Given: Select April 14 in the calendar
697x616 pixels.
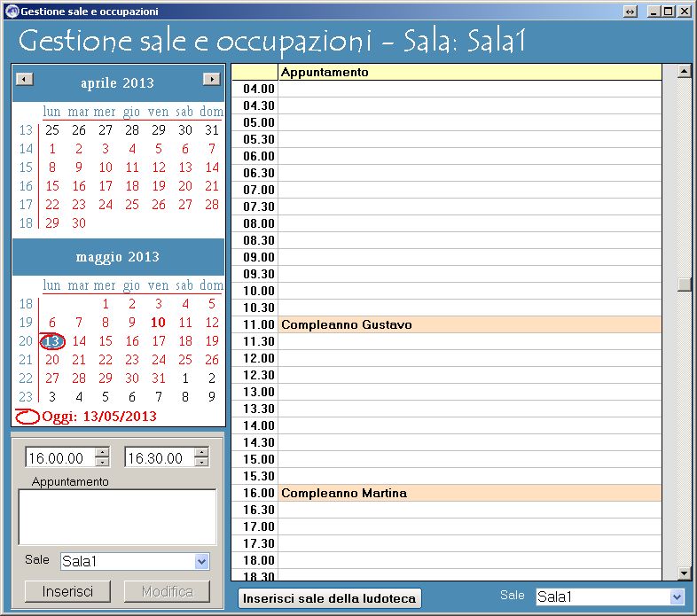Looking at the screenshot, I should tap(212, 168).
